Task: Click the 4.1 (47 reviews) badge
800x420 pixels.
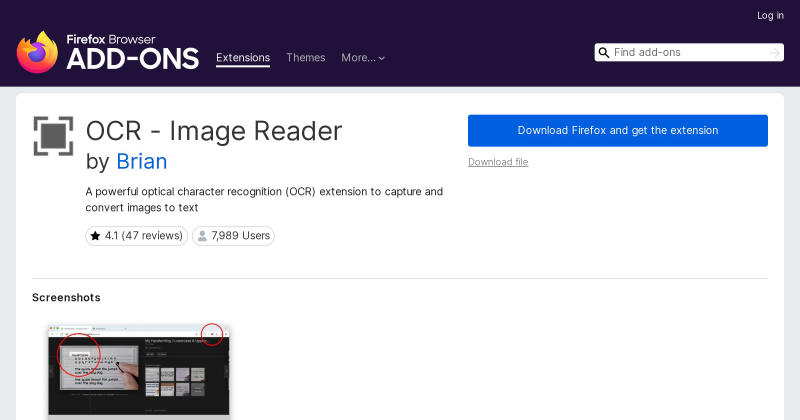Action: (137, 236)
